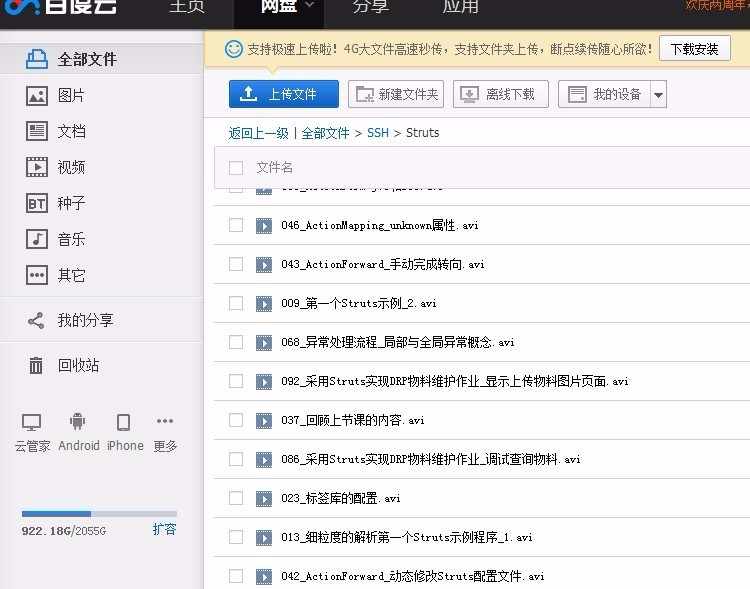Open the 音乐 (Music) category icon
Screen dimensions: 750x589
tap(36, 239)
